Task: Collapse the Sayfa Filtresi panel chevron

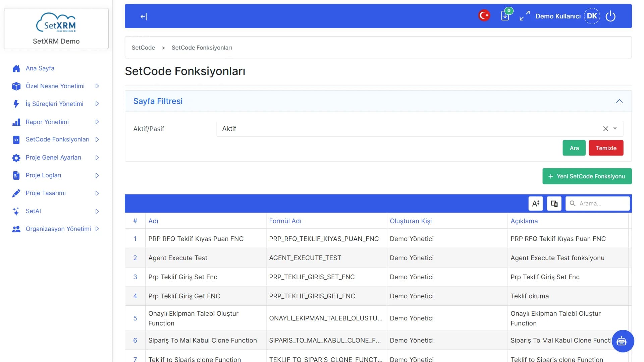Action: coord(619,101)
